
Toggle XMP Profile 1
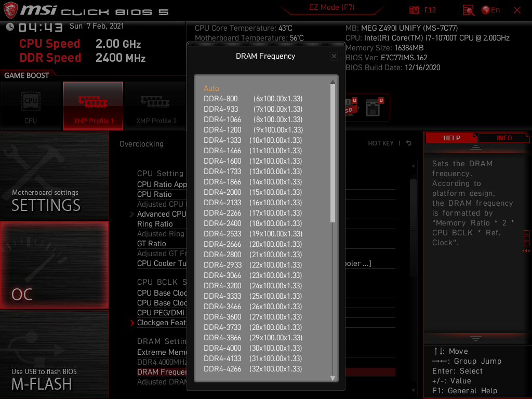click(x=93, y=106)
